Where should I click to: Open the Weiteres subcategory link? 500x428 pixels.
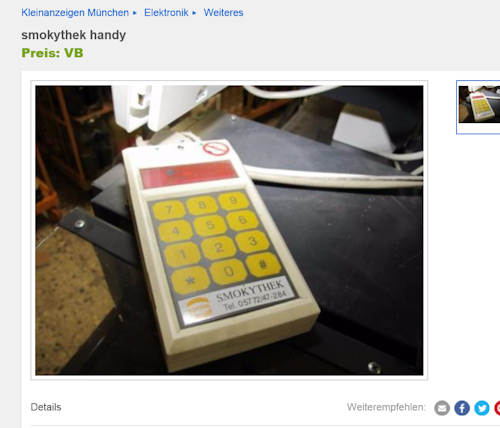[223, 13]
